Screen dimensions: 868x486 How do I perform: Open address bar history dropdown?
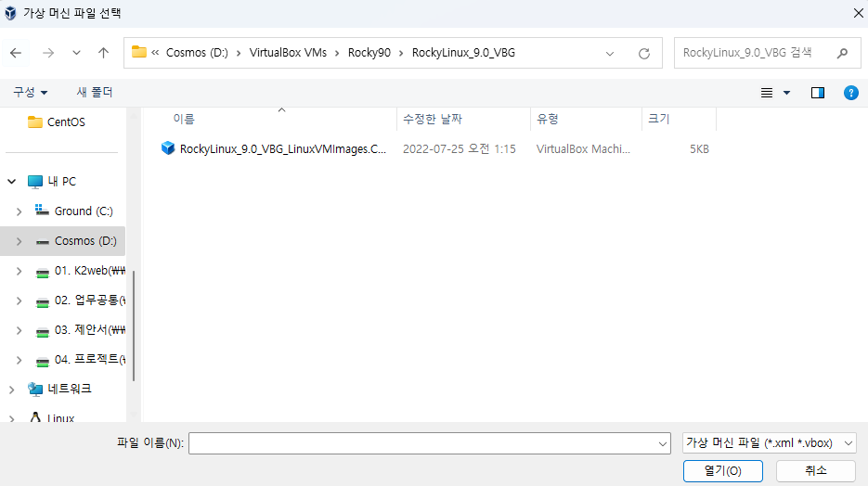coord(610,54)
